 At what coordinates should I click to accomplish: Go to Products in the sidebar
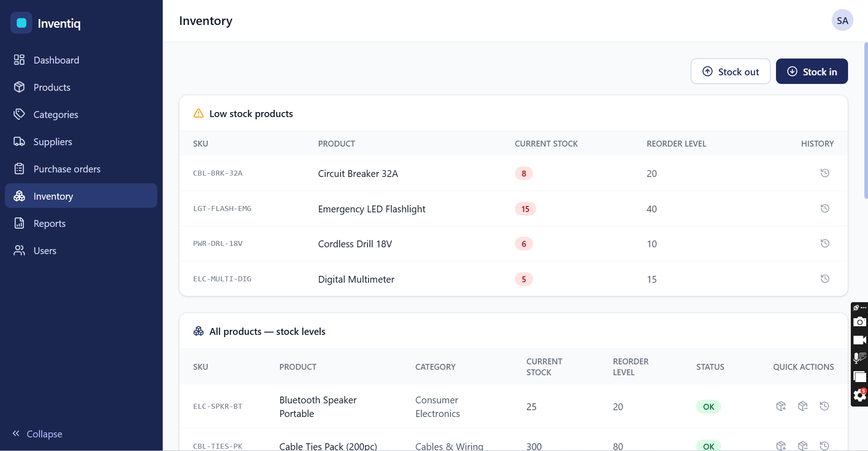pyautogui.click(x=81, y=87)
